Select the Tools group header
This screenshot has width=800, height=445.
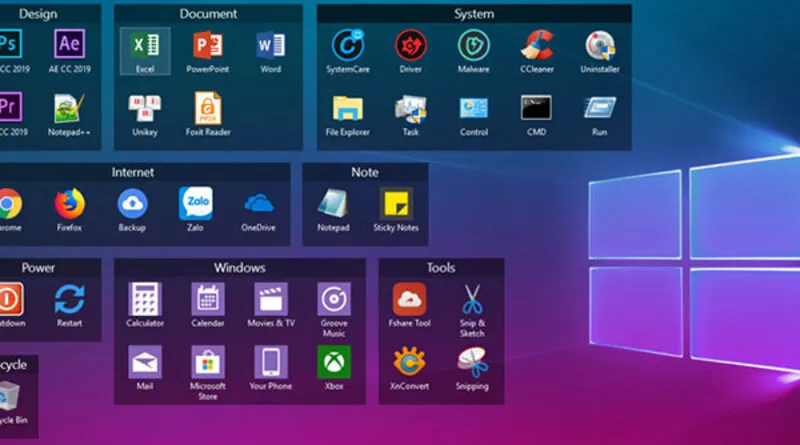pos(441,268)
